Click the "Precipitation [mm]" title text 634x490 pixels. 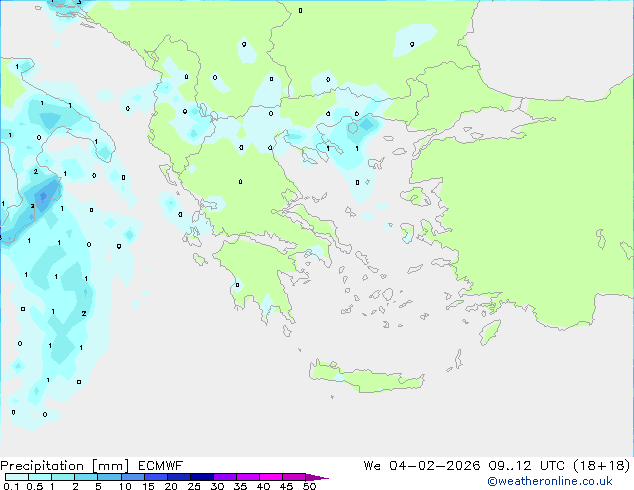pyautogui.click(x=65, y=466)
